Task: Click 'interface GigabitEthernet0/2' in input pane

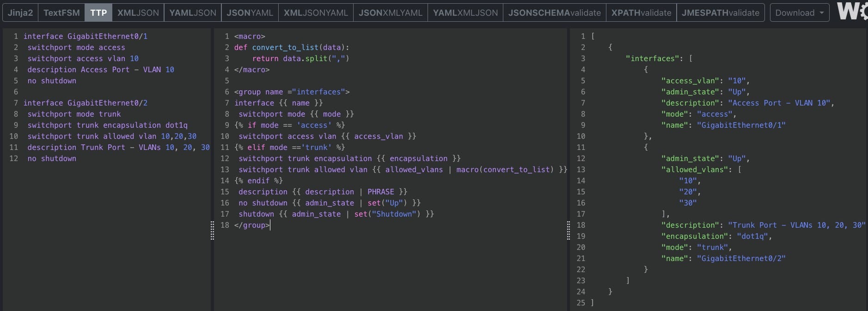Action: coord(86,103)
